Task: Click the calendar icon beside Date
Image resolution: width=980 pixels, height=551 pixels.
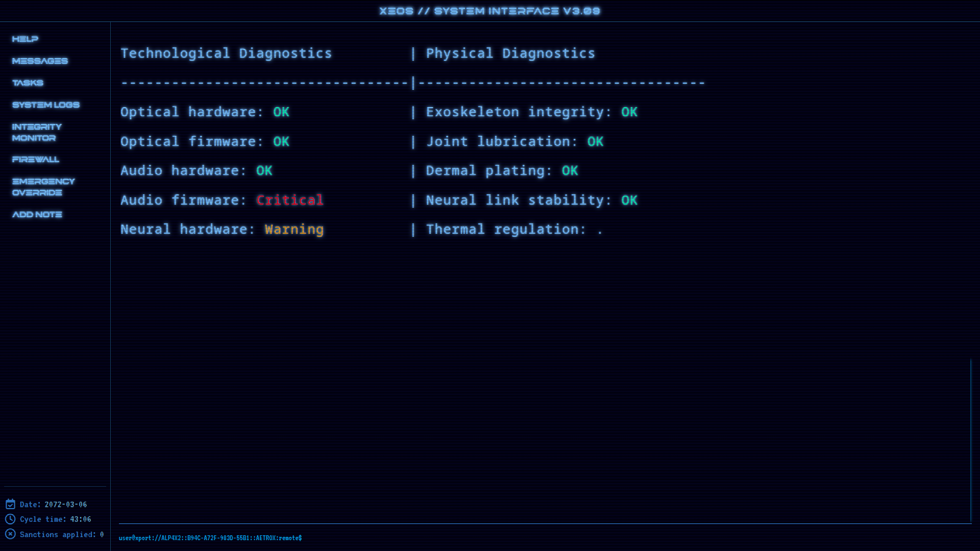Action: point(10,504)
